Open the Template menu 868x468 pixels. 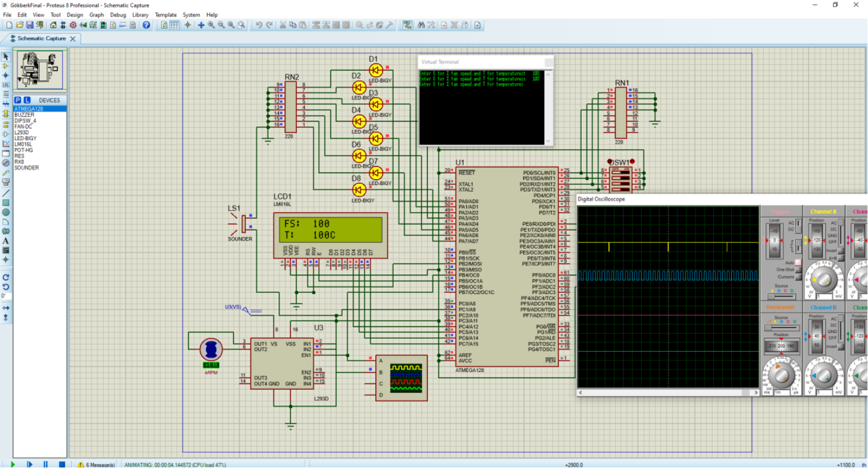[x=166, y=15]
